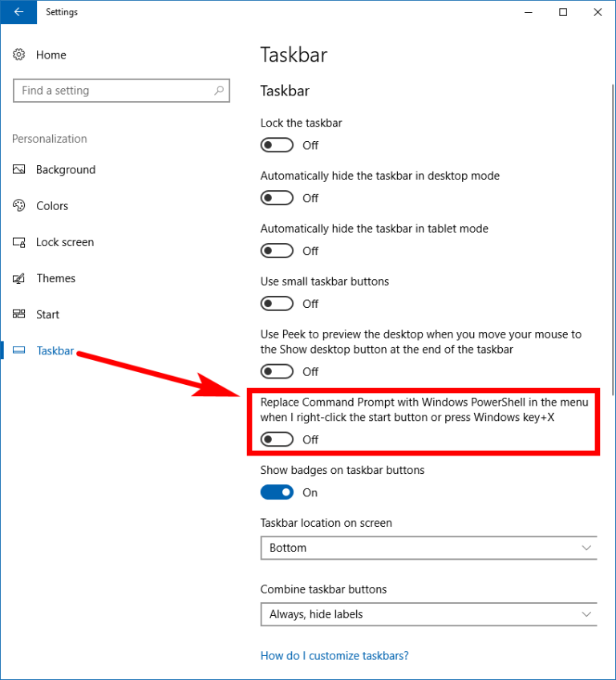This screenshot has width=616, height=680.
Task: Toggle auto-hide taskbar in tablet mode
Action: (x=277, y=251)
